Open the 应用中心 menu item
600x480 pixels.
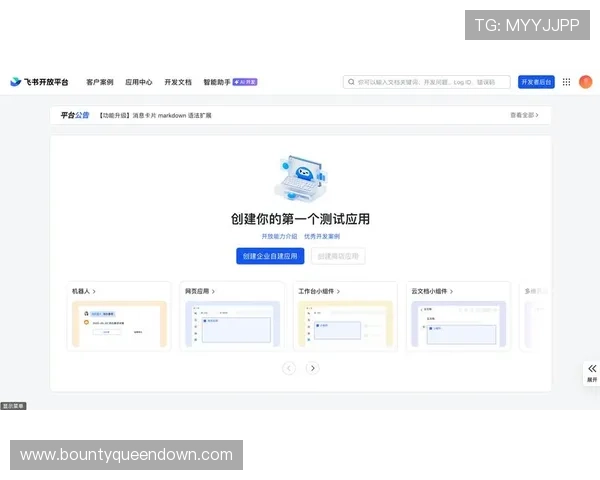(x=139, y=82)
